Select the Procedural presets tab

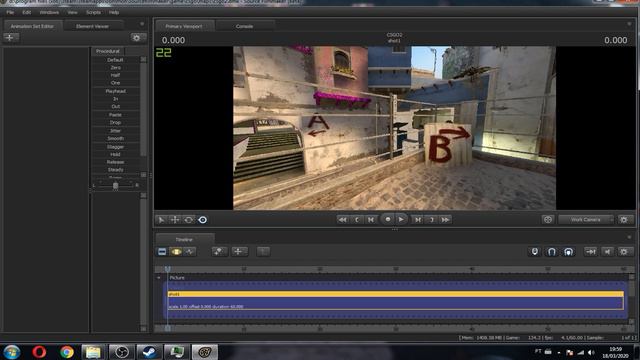point(108,51)
